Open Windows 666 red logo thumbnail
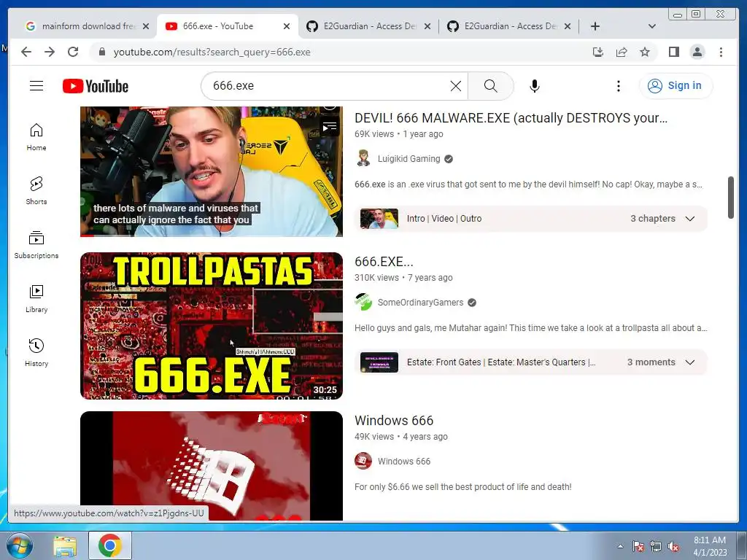Image resolution: width=747 pixels, height=560 pixels. click(x=211, y=466)
